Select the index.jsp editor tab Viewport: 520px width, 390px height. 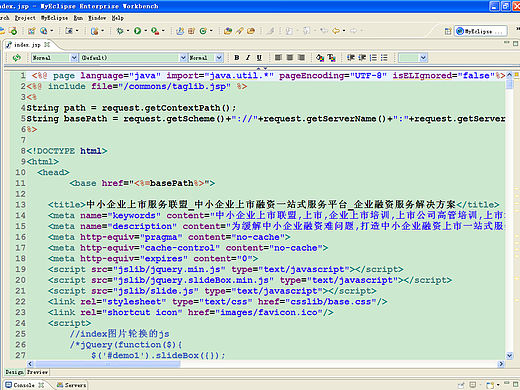(x=27, y=45)
